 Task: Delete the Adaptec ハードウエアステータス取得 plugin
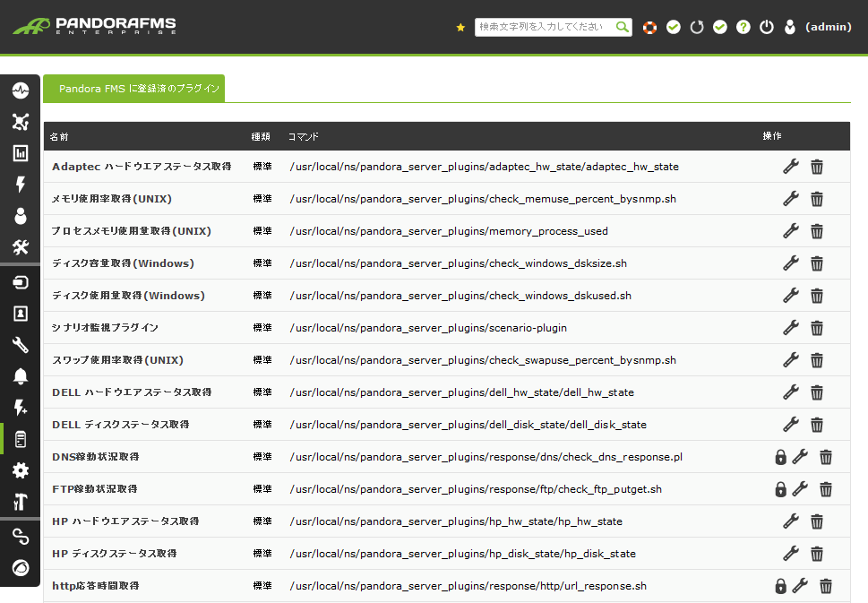point(817,167)
